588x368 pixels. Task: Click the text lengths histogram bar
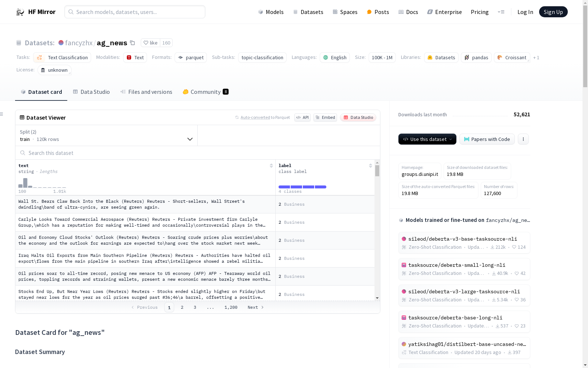[25, 183]
